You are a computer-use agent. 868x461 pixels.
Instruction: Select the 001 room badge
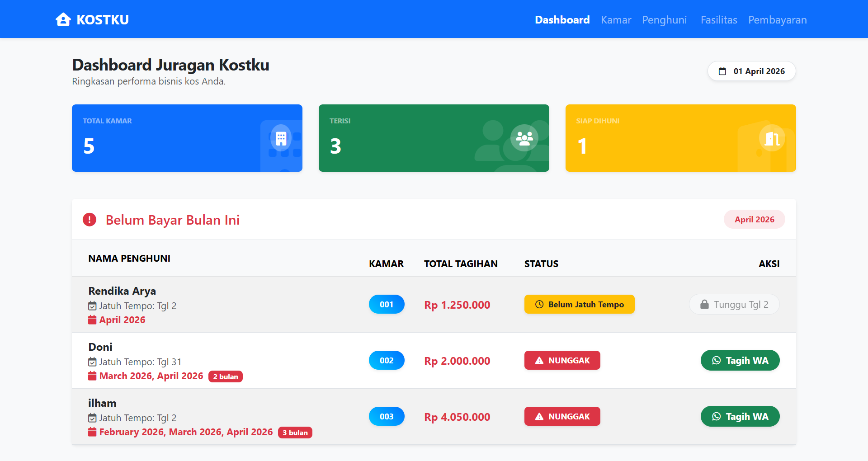(x=387, y=304)
